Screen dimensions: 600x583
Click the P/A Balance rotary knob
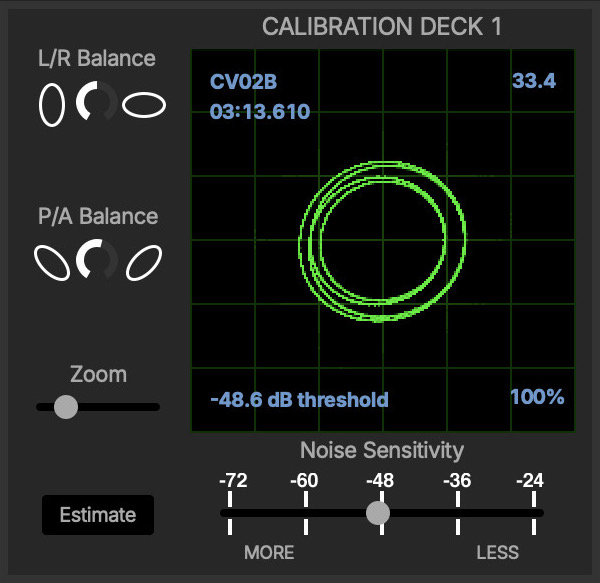pyautogui.click(x=97, y=261)
